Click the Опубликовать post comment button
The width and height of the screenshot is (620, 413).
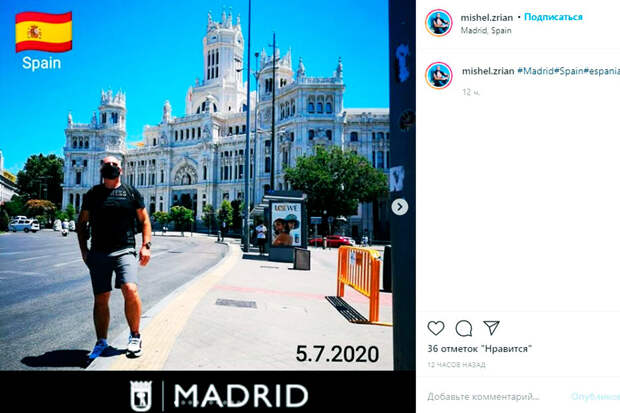(x=595, y=396)
